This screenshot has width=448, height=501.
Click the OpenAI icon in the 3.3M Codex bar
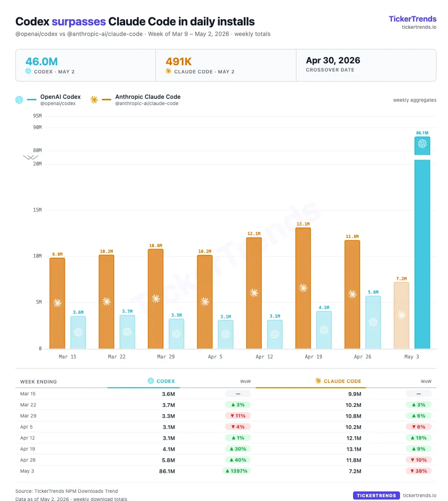point(177,334)
